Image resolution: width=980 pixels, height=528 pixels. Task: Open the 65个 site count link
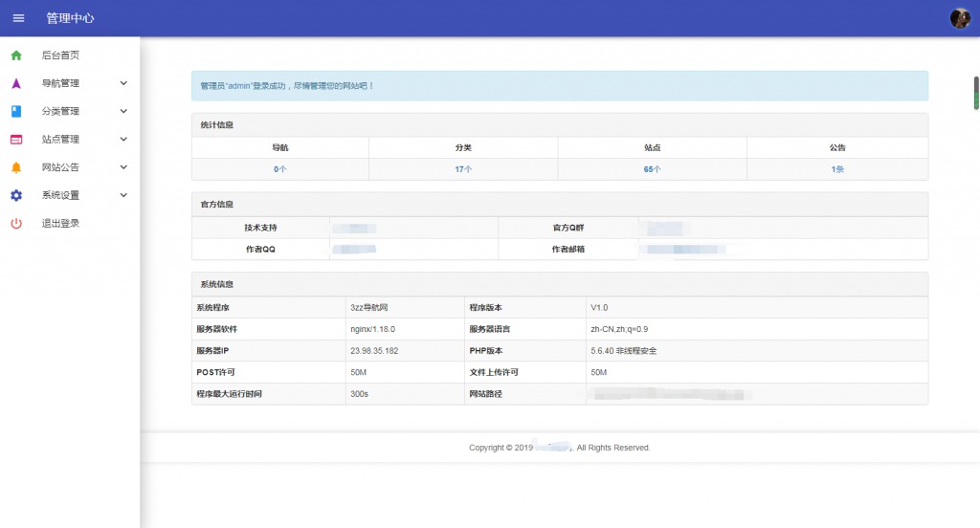pos(652,169)
